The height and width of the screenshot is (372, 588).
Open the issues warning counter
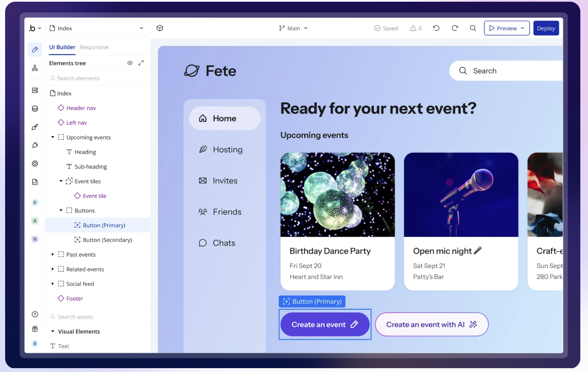[416, 28]
